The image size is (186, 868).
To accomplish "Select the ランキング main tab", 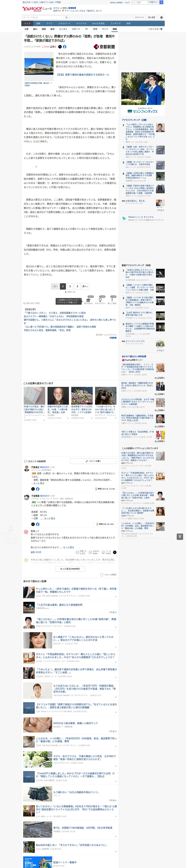I will (115, 24).
